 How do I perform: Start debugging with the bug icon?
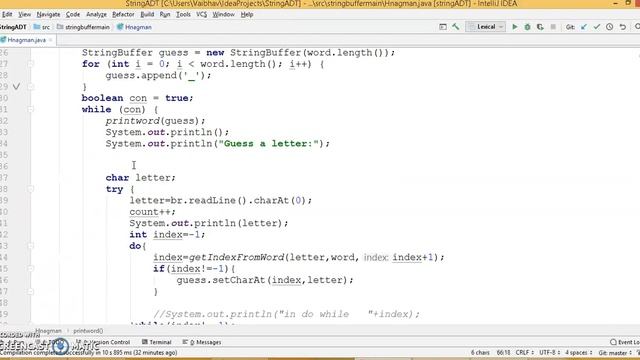click(527, 27)
